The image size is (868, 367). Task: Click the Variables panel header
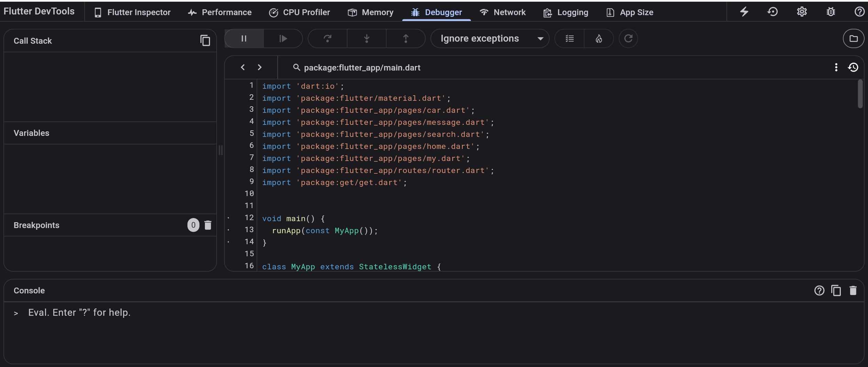pos(110,133)
